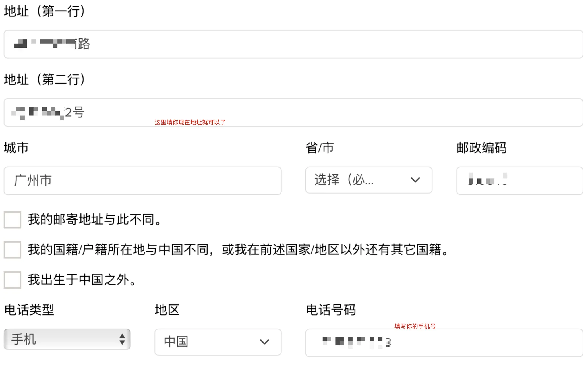The image size is (588, 365).
Task: Click red note 填写你的手机号
Action: (x=415, y=326)
